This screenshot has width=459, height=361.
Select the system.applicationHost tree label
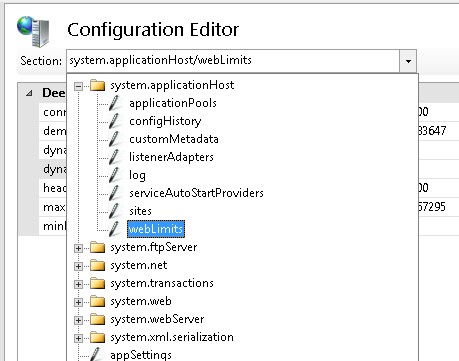pyautogui.click(x=172, y=85)
